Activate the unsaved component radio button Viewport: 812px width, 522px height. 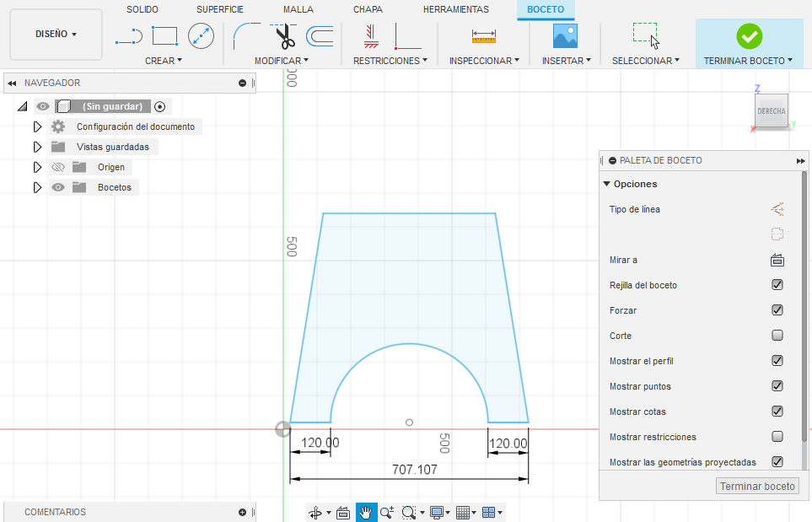[x=160, y=107]
